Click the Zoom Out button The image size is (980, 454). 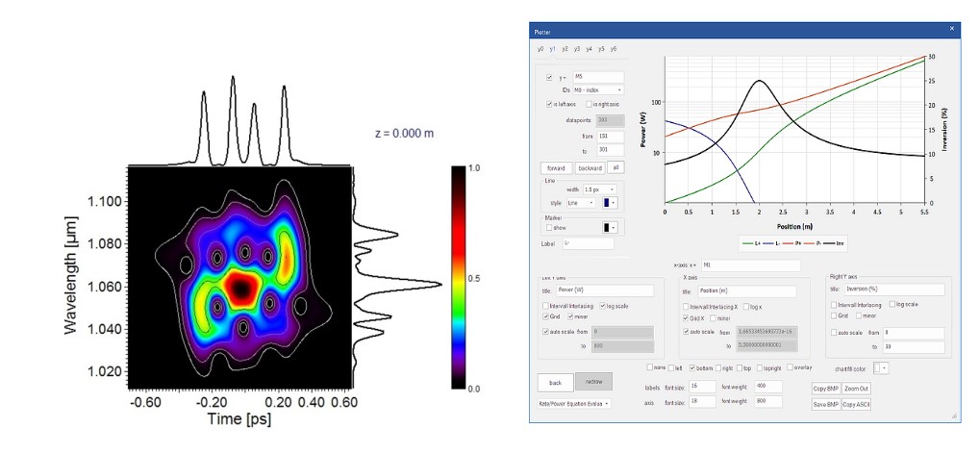856,389
